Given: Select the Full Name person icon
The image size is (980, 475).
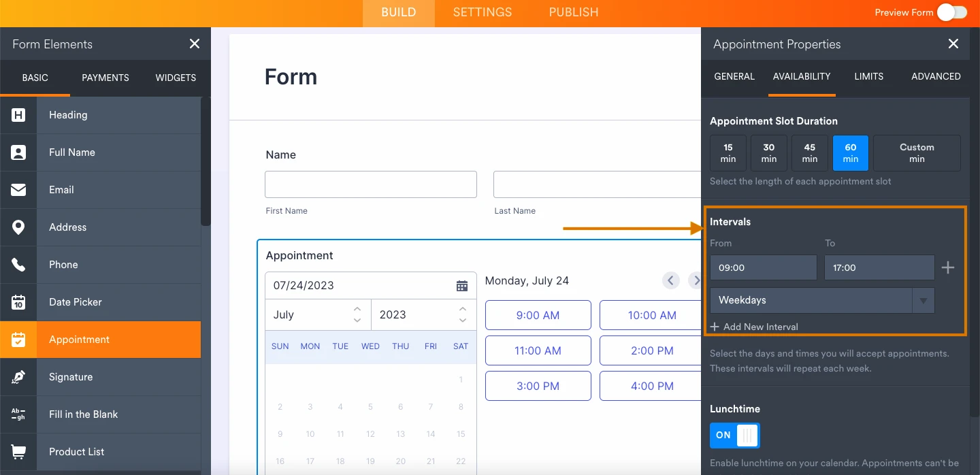Looking at the screenshot, I should [18, 152].
